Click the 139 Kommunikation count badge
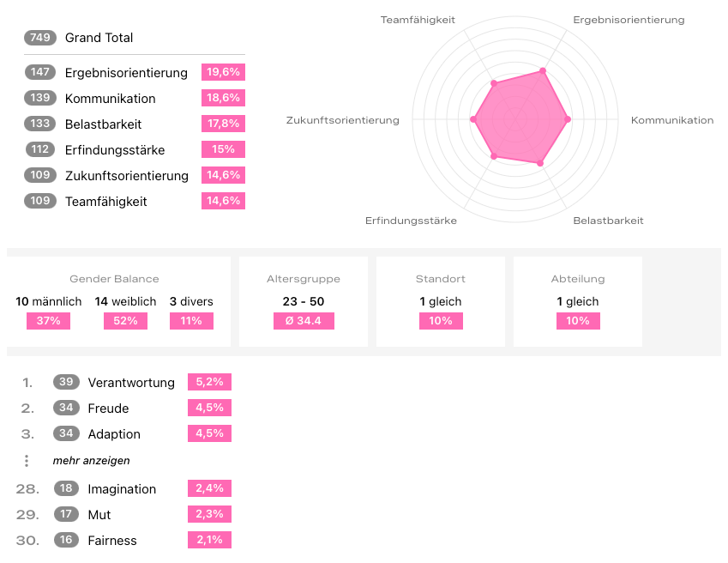Viewport: 728px width, 563px height. tap(41, 98)
